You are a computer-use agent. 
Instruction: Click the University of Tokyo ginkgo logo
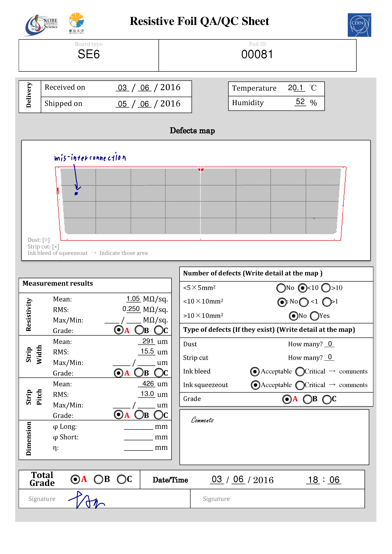76,23
